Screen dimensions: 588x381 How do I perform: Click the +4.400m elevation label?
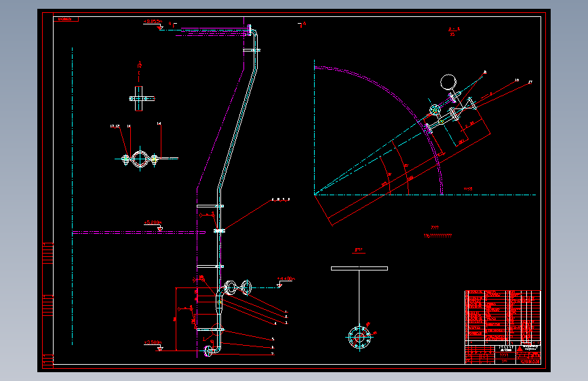(286, 279)
